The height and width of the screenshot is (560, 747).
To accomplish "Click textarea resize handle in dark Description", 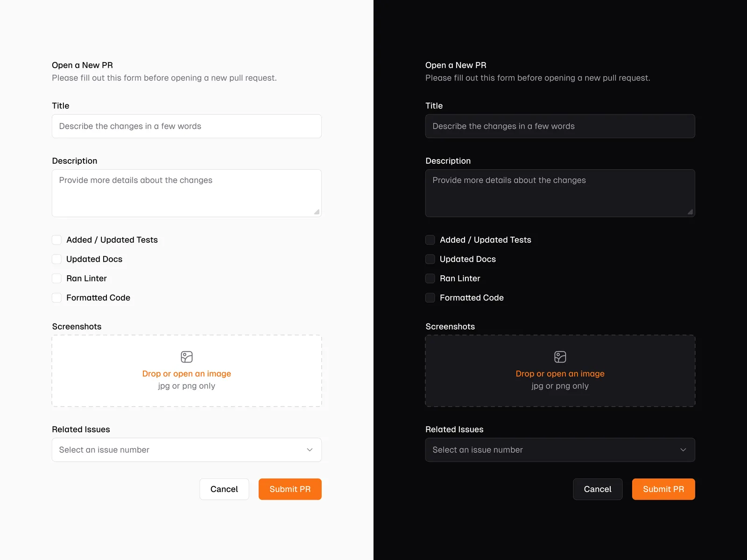I will pos(690,212).
